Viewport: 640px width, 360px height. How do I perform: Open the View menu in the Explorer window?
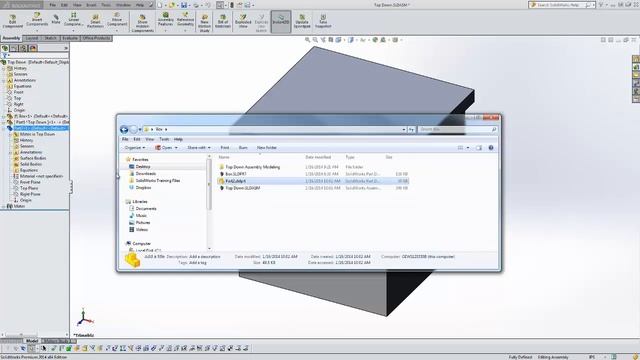[x=150, y=139]
